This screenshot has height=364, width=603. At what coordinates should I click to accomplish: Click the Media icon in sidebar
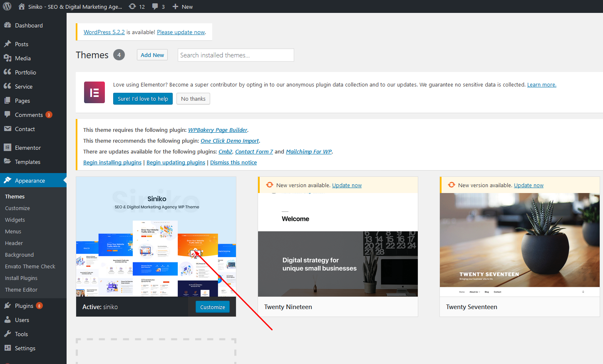pyautogui.click(x=7, y=58)
